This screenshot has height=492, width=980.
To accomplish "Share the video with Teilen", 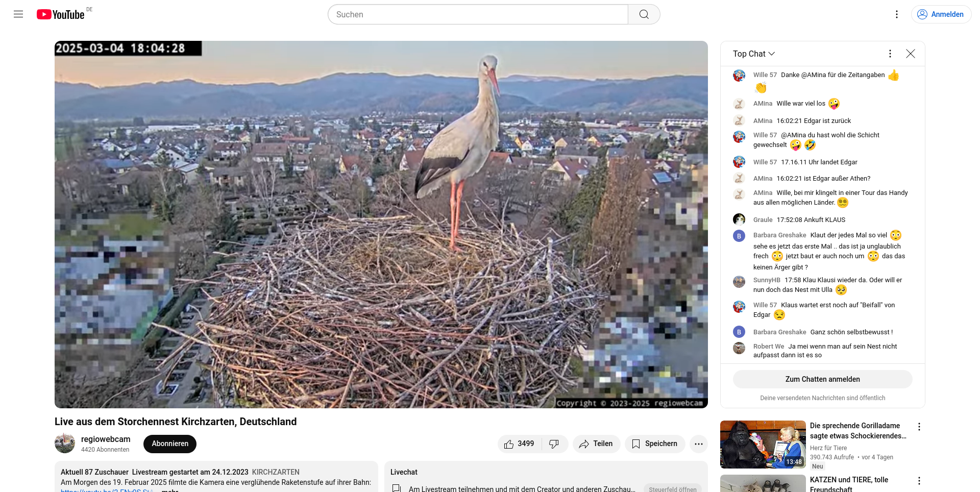I will point(596,444).
